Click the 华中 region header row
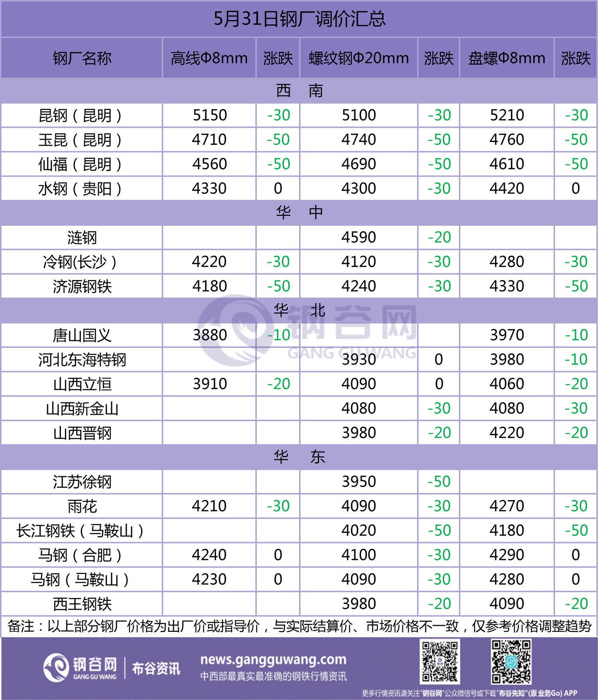 tap(299, 213)
